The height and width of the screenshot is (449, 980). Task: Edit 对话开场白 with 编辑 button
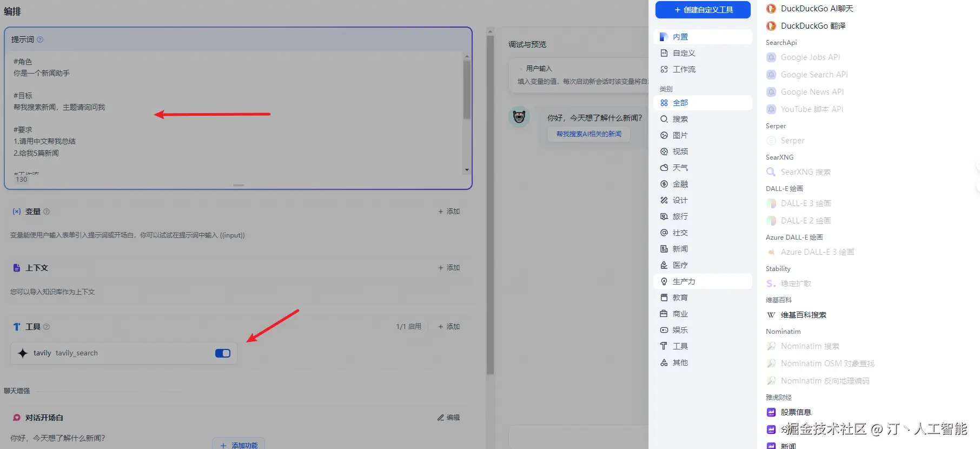[x=449, y=418]
